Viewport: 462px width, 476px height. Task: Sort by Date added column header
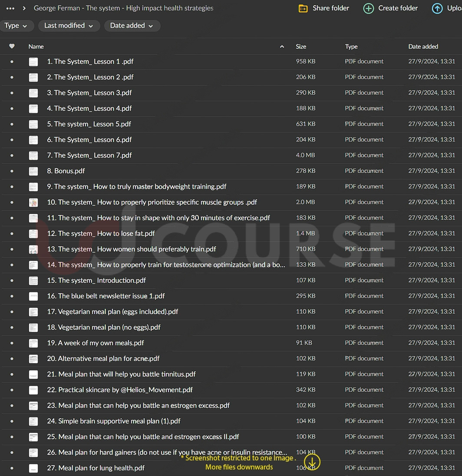pyautogui.click(x=423, y=47)
